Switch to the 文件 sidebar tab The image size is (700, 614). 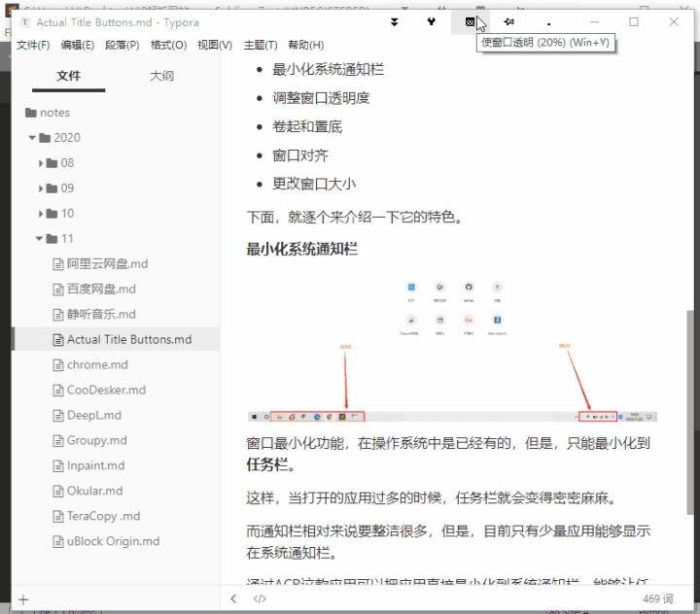pos(68,76)
